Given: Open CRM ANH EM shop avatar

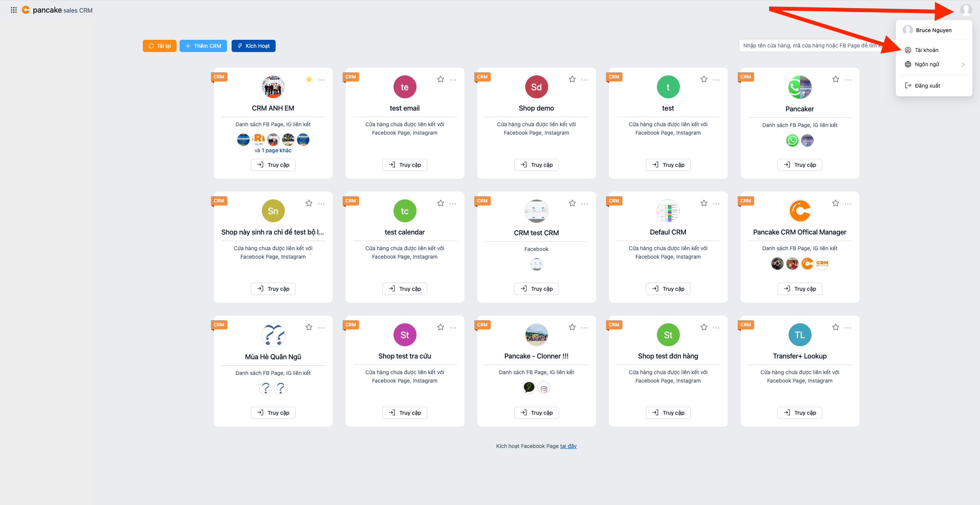Looking at the screenshot, I should point(273,87).
